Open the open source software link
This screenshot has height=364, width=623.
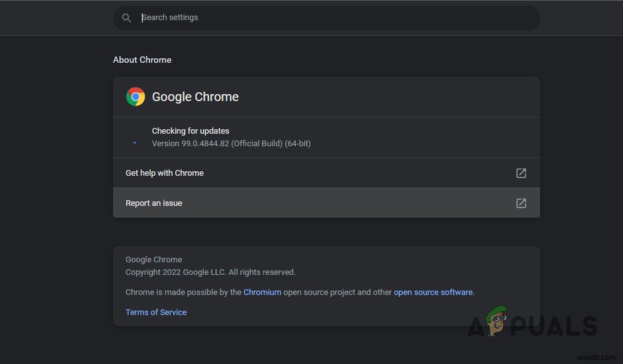pyautogui.click(x=433, y=292)
